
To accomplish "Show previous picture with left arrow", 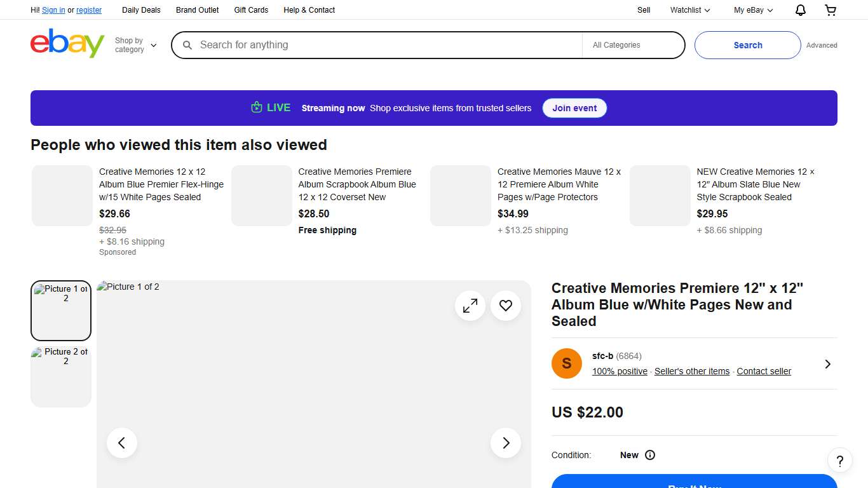I will click(122, 443).
